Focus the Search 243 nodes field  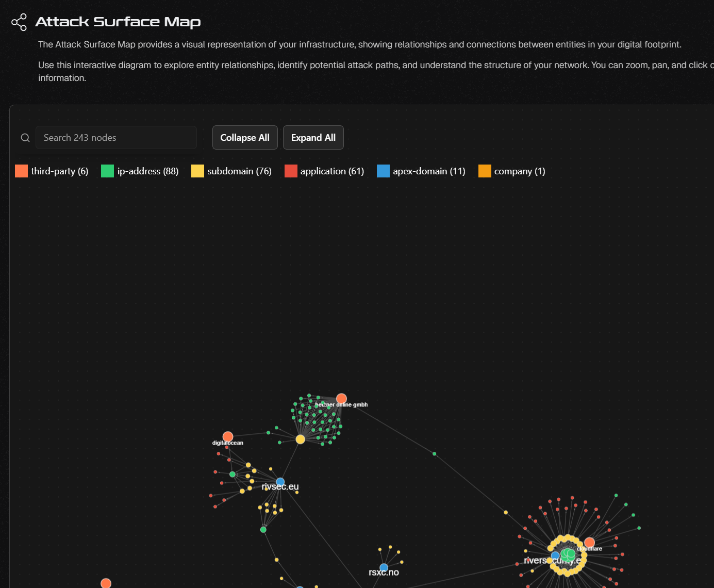(x=116, y=138)
